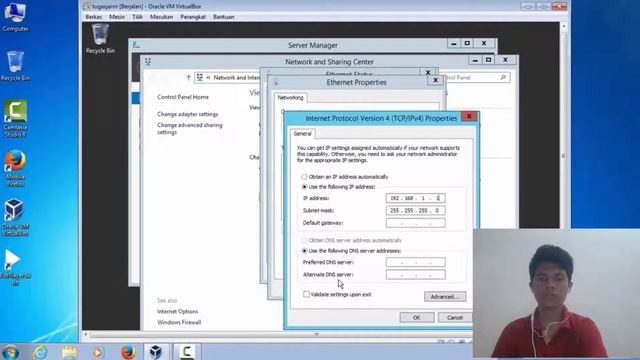Open the host desktop Recycle Bin icon
The width and height of the screenshot is (640, 360).
coord(15,66)
